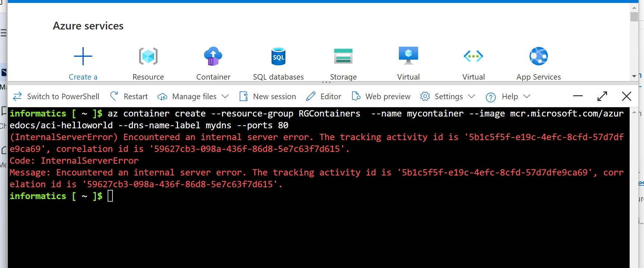Click the New session icon
Image resolution: width=644 pixels, height=268 pixels.
coord(244,97)
